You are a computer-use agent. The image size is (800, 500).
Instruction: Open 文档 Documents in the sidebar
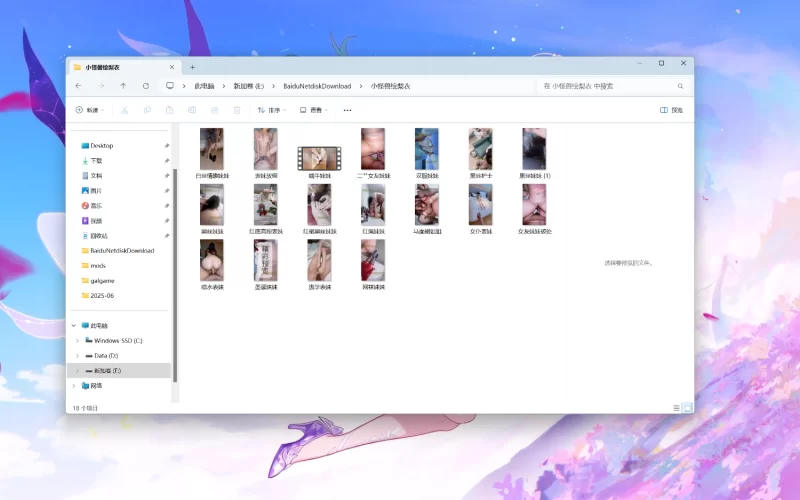coord(96,176)
